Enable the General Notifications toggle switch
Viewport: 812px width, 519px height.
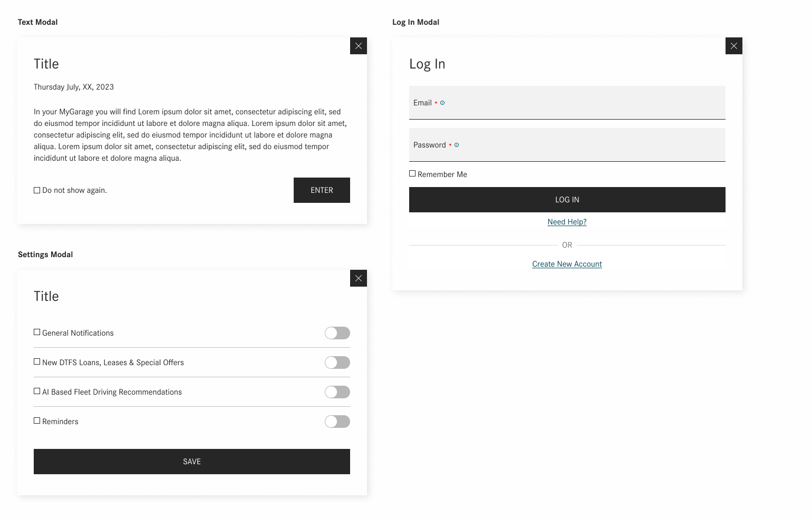(x=337, y=333)
